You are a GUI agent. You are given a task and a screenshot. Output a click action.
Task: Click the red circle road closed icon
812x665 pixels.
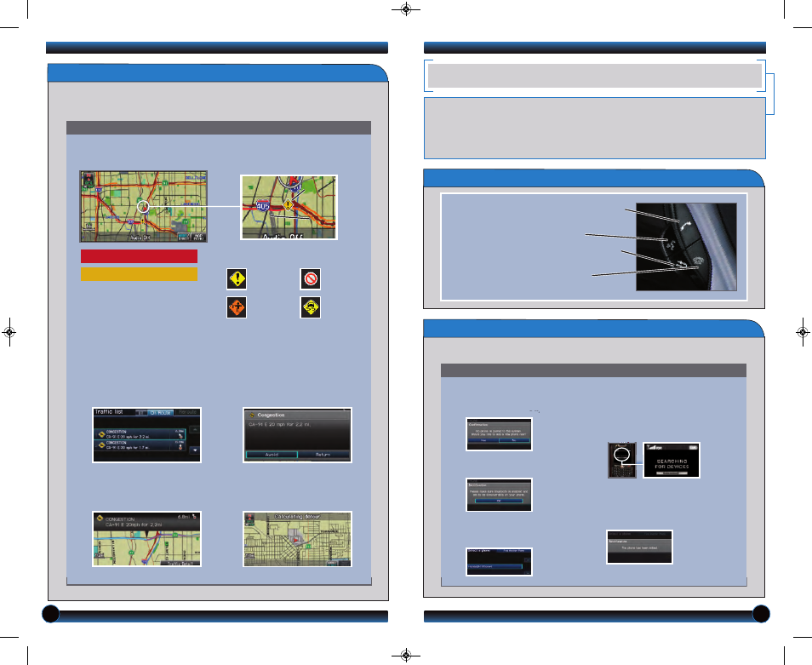point(311,278)
